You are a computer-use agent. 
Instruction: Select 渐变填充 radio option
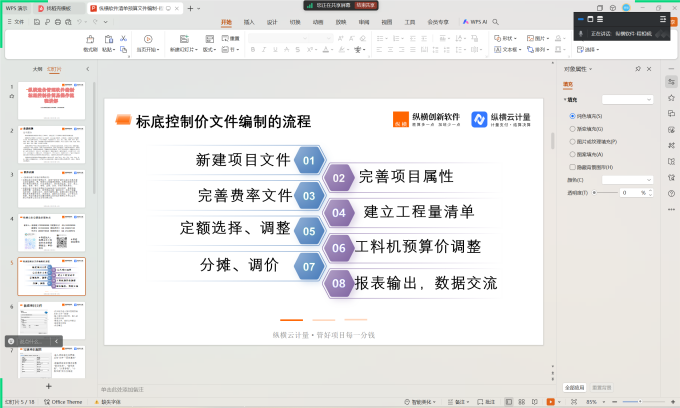pyautogui.click(x=572, y=129)
